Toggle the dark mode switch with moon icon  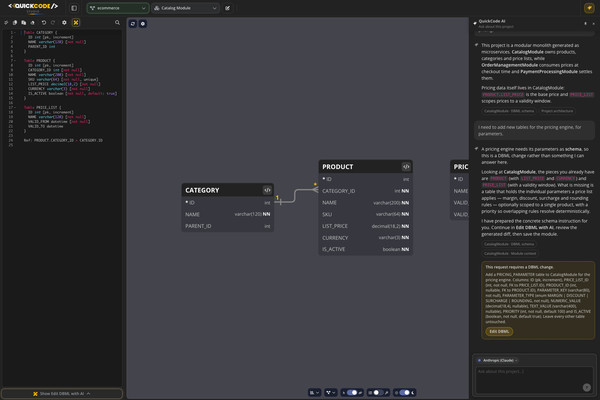tap(404, 392)
